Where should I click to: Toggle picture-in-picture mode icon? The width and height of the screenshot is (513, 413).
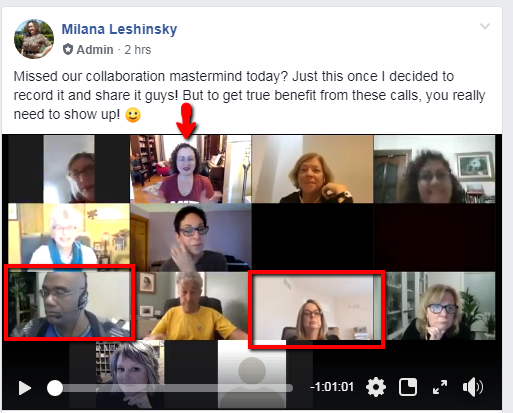click(408, 387)
